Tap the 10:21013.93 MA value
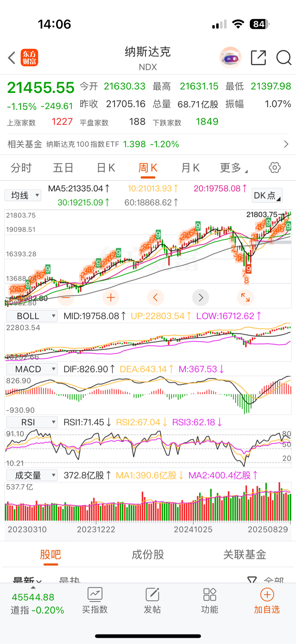296x644 pixels. (153, 189)
